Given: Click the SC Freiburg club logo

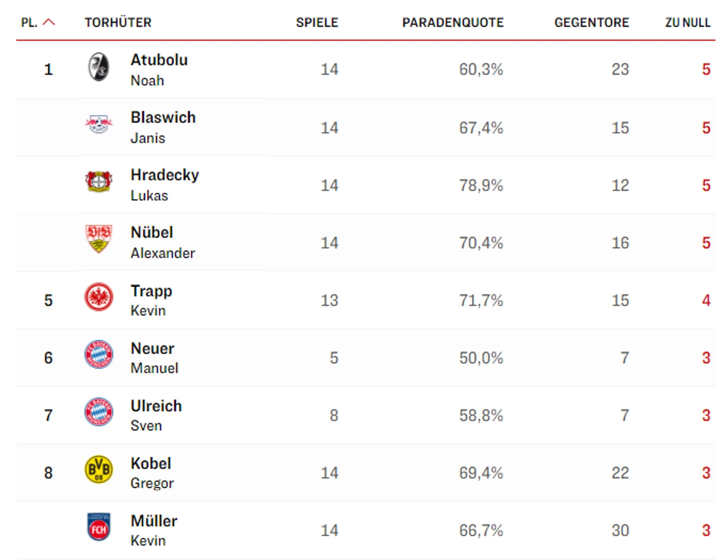Looking at the screenshot, I should 99,67.
